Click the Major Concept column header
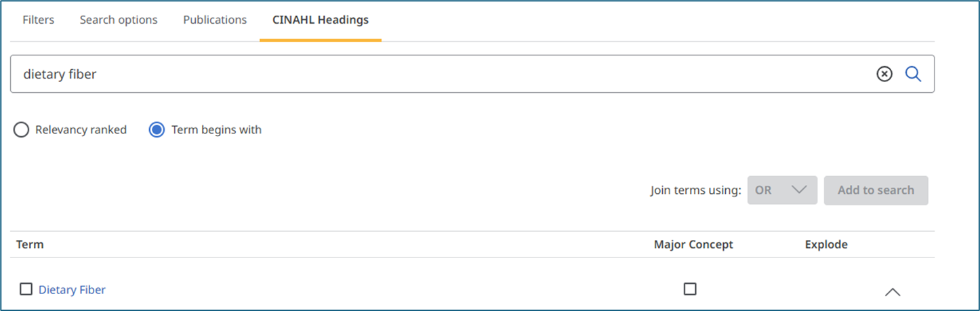The image size is (980, 311). pos(693,245)
